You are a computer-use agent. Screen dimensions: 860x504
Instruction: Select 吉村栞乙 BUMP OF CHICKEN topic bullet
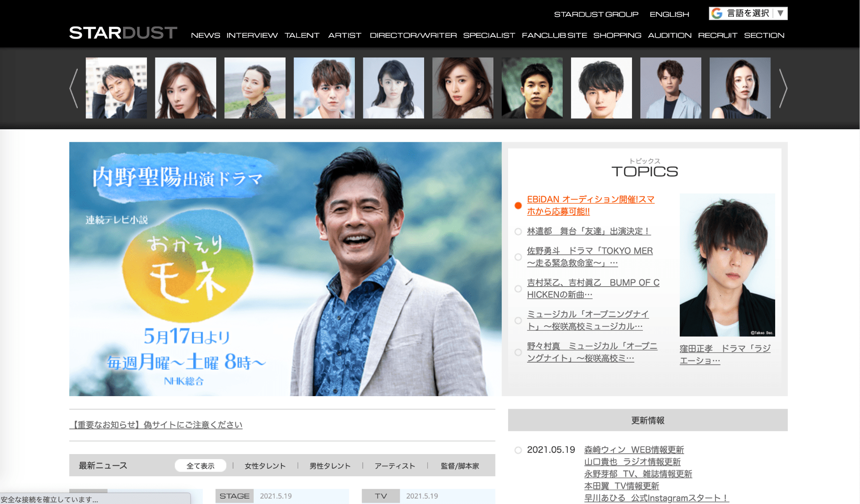[518, 289]
